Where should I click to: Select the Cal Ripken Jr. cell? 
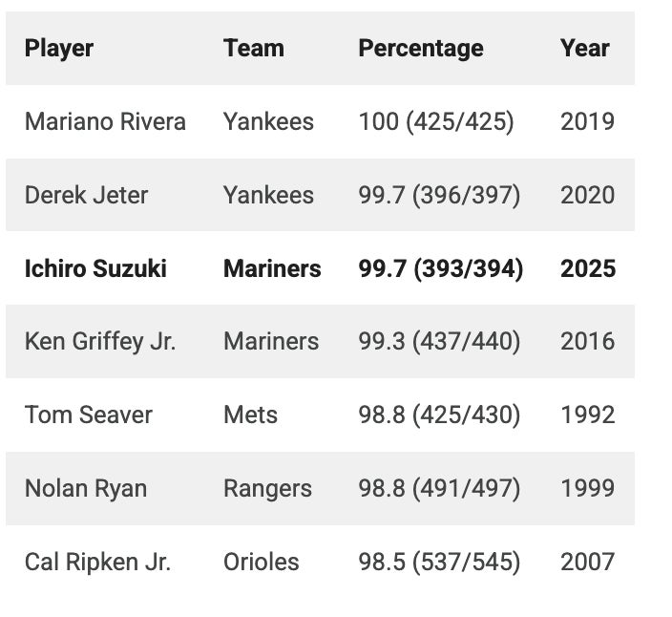pyautogui.click(x=97, y=562)
